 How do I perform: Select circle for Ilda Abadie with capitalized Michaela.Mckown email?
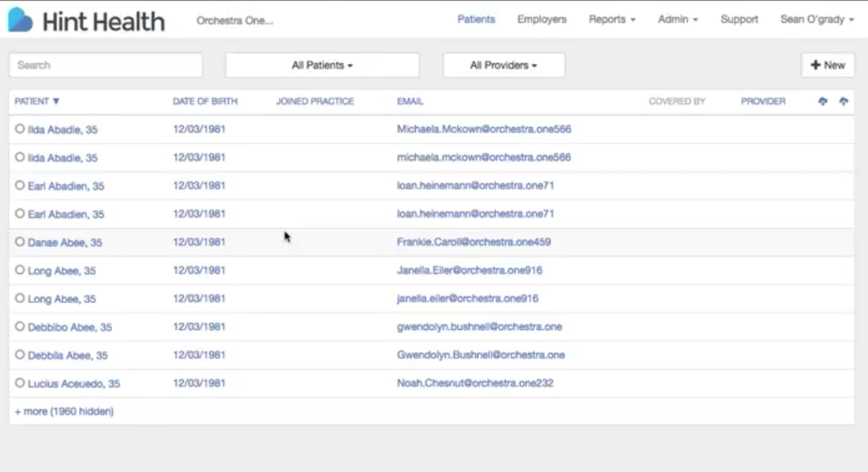click(x=20, y=129)
